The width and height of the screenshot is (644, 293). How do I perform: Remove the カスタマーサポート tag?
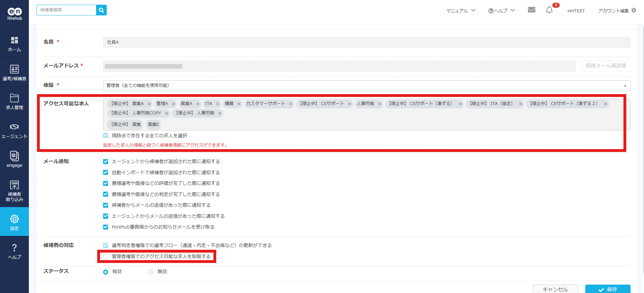pos(291,104)
